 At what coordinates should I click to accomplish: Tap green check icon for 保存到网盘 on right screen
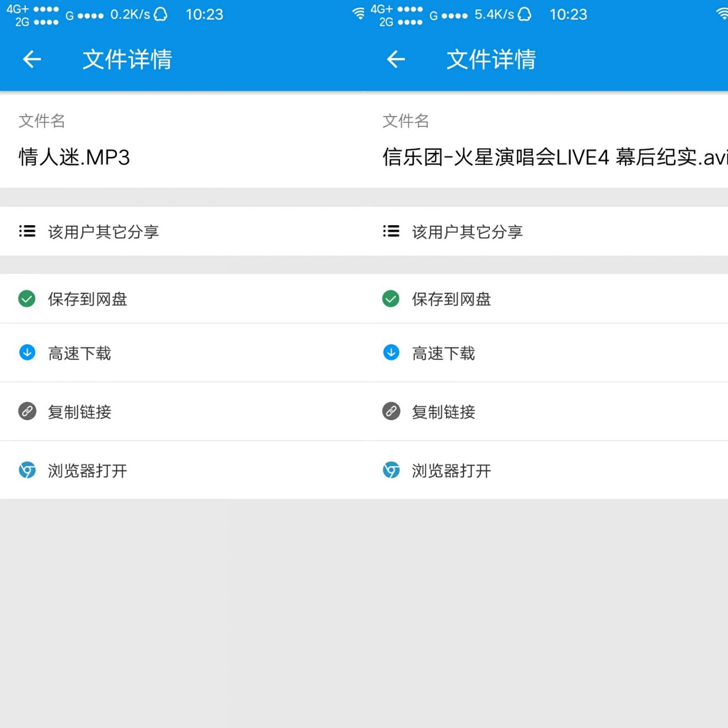pos(391,299)
